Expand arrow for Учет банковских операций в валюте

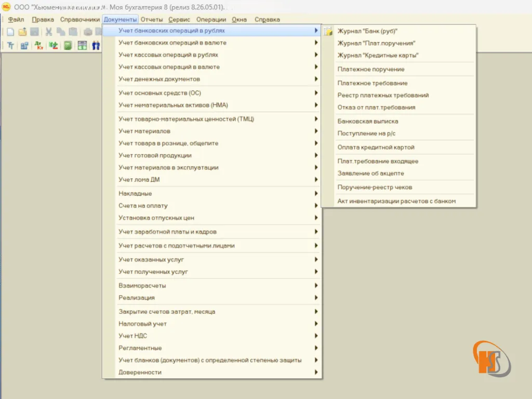click(316, 43)
